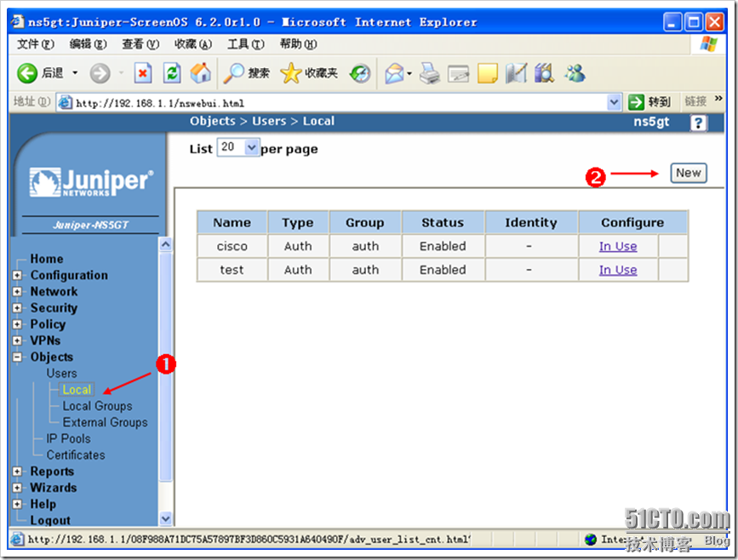
Task: Open the Mail icon dropdown arrow
Action: [x=409, y=73]
